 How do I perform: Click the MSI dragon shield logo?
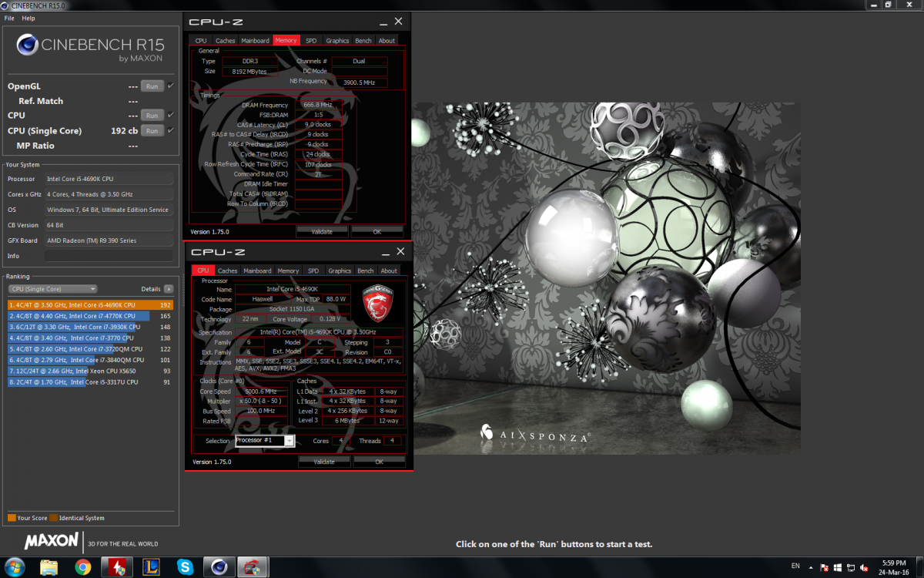(x=379, y=303)
